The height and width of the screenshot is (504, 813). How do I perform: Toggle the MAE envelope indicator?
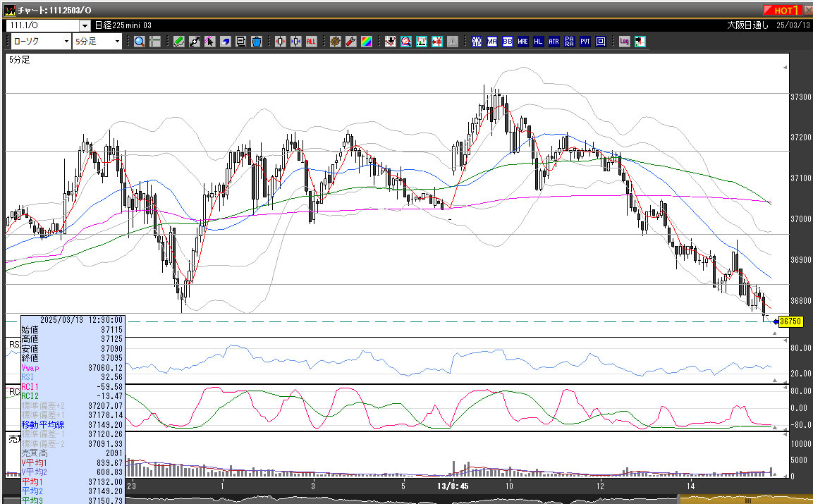pyautogui.click(x=522, y=42)
